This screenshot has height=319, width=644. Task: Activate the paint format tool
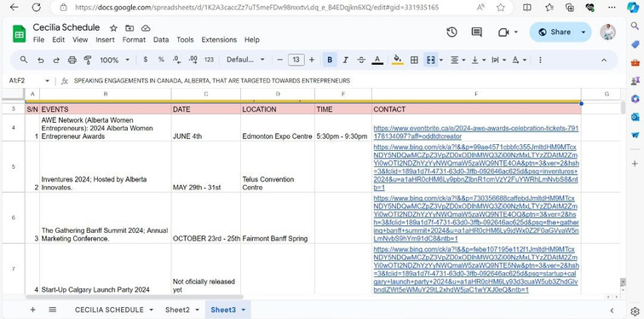point(88,60)
